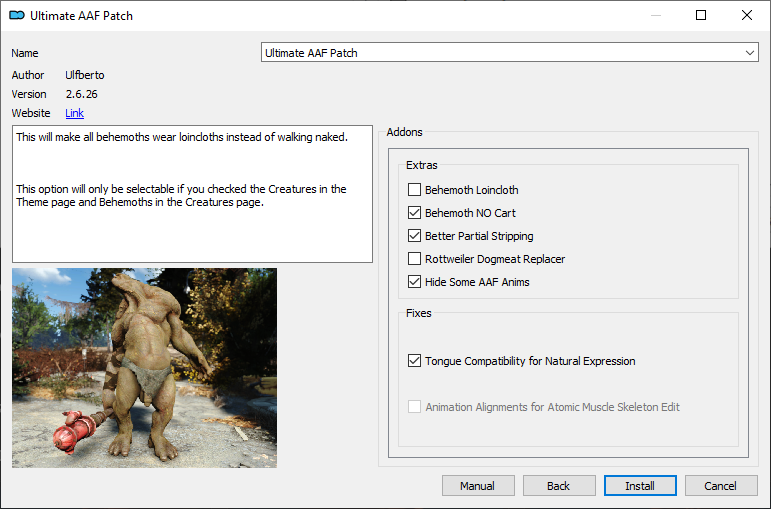
Task: Enable the Behemoth Loincloth checkbox
Action: pyautogui.click(x=415, y=189)
